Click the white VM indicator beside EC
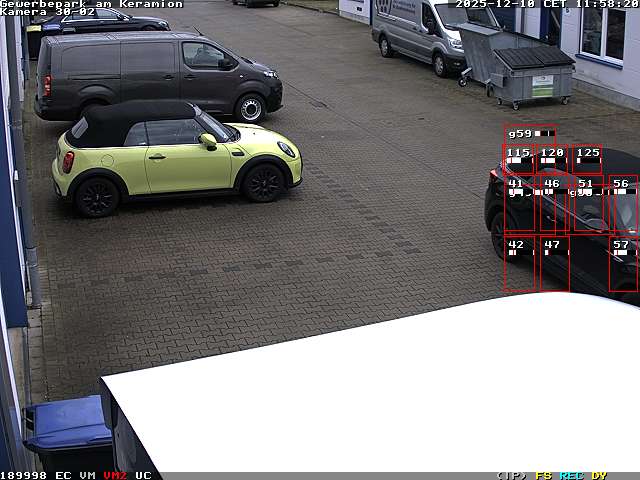Image resolution: width=640 pixels, height=480 pixels. (x=88, y=475)
